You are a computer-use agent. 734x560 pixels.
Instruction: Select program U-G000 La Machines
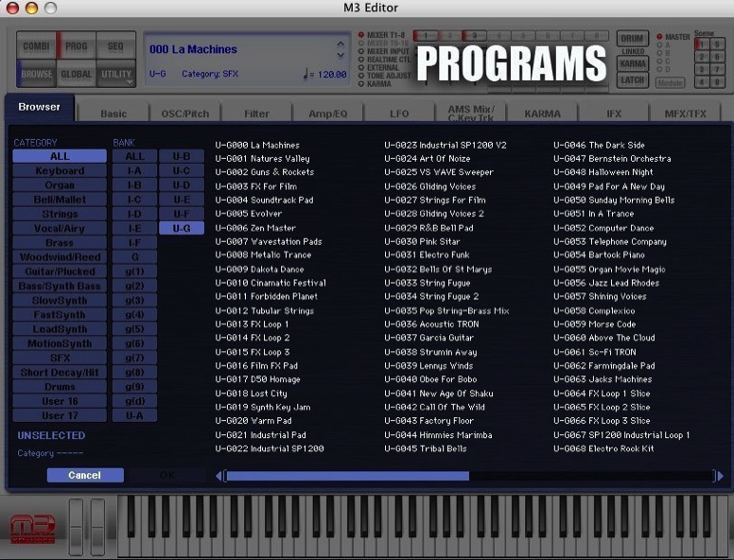click(257, 145)
